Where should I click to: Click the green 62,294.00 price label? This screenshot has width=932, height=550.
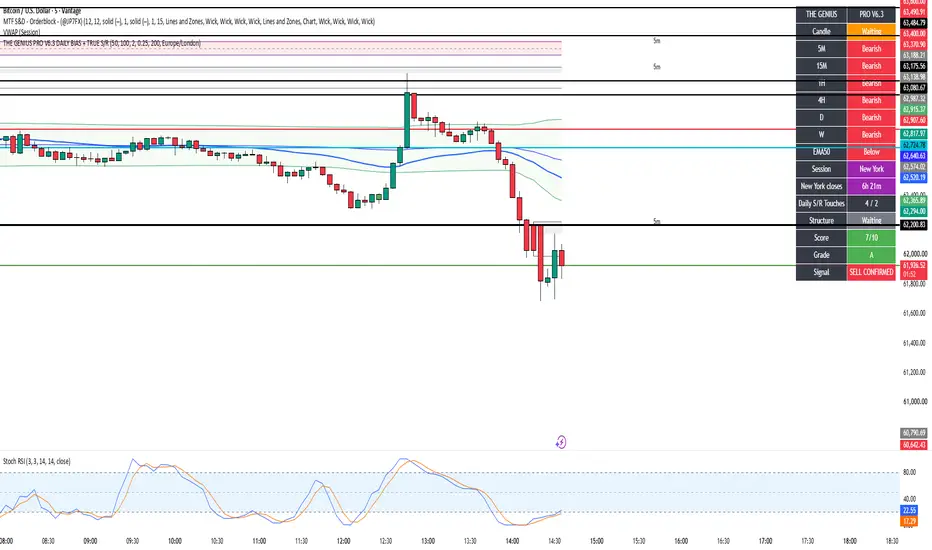tap(914, 211)
